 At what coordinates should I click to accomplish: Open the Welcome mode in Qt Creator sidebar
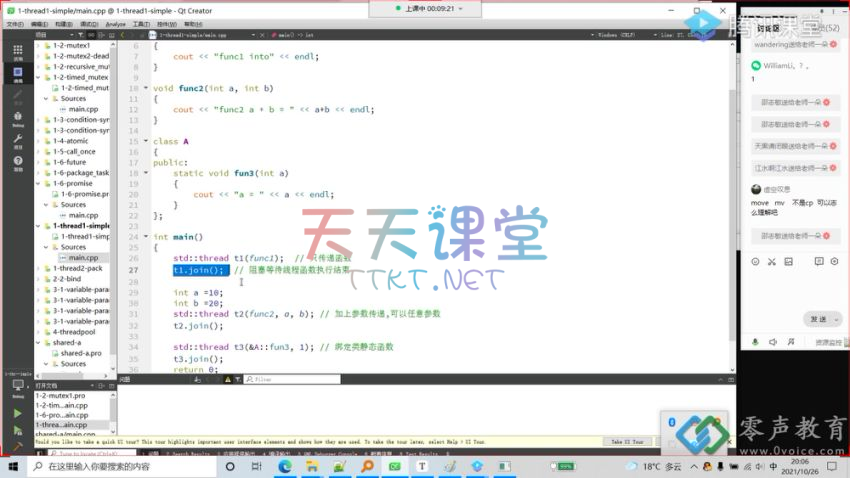click(17, 51)
